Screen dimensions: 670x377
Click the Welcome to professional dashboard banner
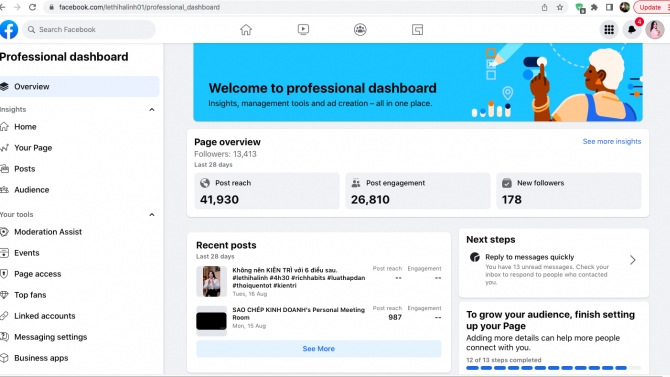417,82
